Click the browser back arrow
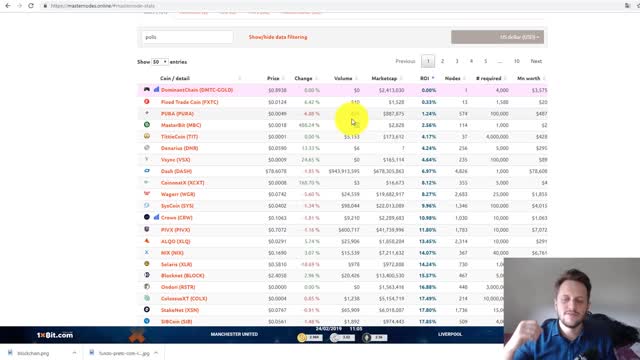 [x=8, y=6]
